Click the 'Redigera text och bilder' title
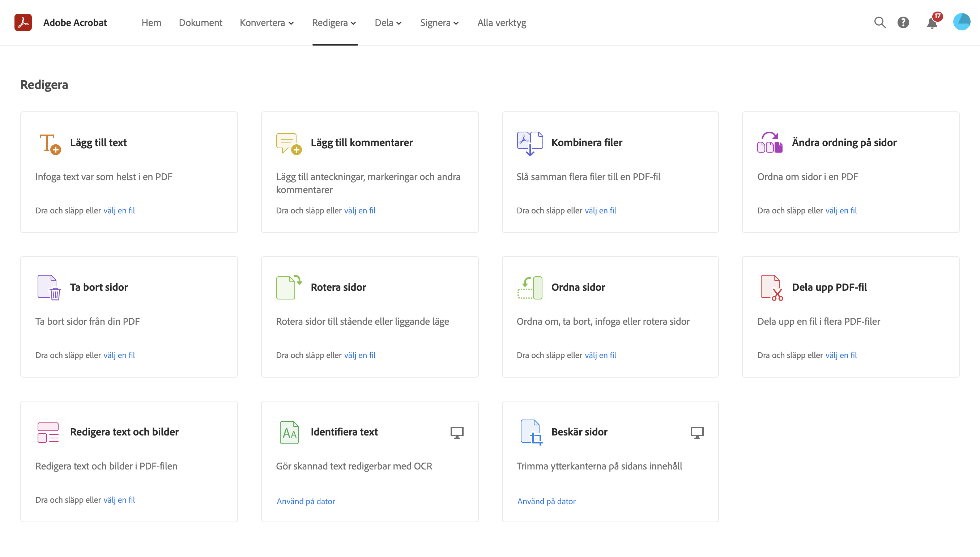980x557 pixels. (x=124, y=432)
